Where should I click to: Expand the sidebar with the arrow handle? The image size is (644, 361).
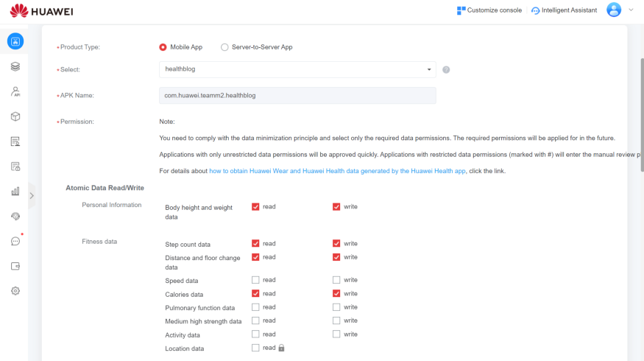[32, 196]
